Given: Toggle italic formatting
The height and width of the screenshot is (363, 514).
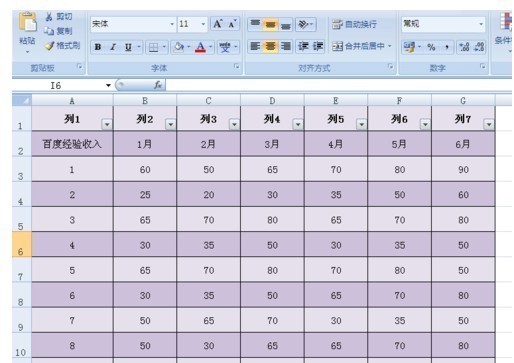Looking at the screenshot, I should [x=113, y=47].
